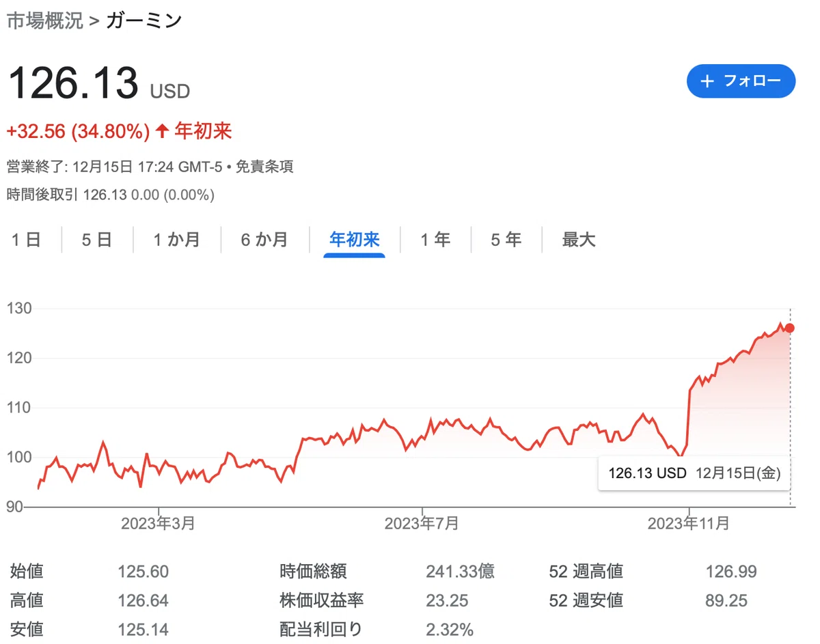Click the 安値 value 125.14
Viewport: 820px width, 644px height.
(x=143, y=629)
